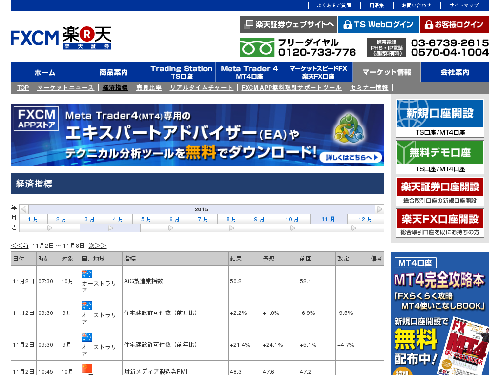
Task: Open Meta Trader 4 MT4口座 tab
Action: [249, 72]
